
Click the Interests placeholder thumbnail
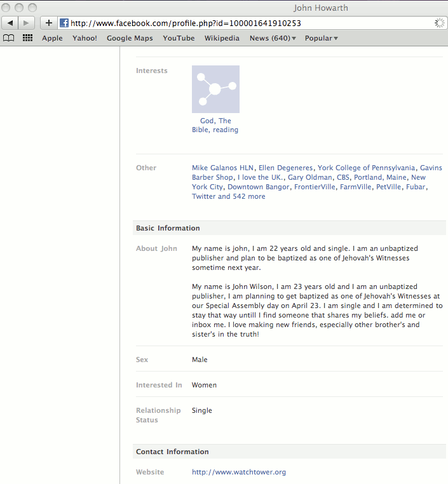(x=215, y=89)
